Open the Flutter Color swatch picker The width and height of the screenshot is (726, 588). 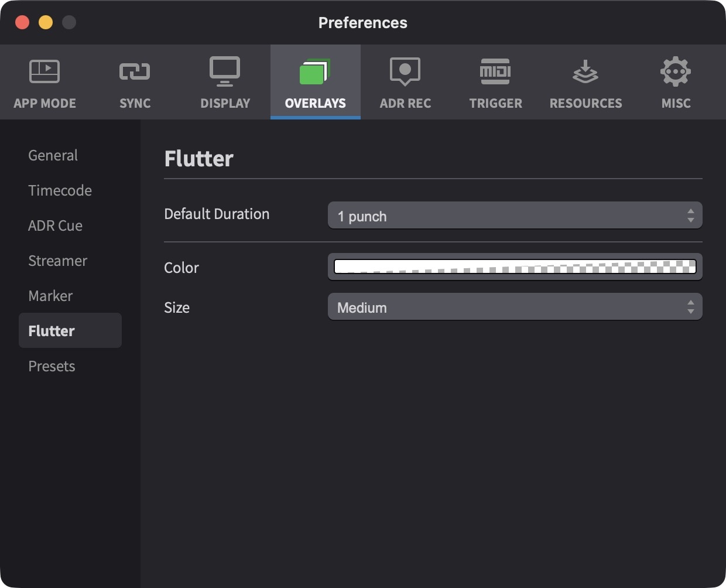[x=515, y=267]
